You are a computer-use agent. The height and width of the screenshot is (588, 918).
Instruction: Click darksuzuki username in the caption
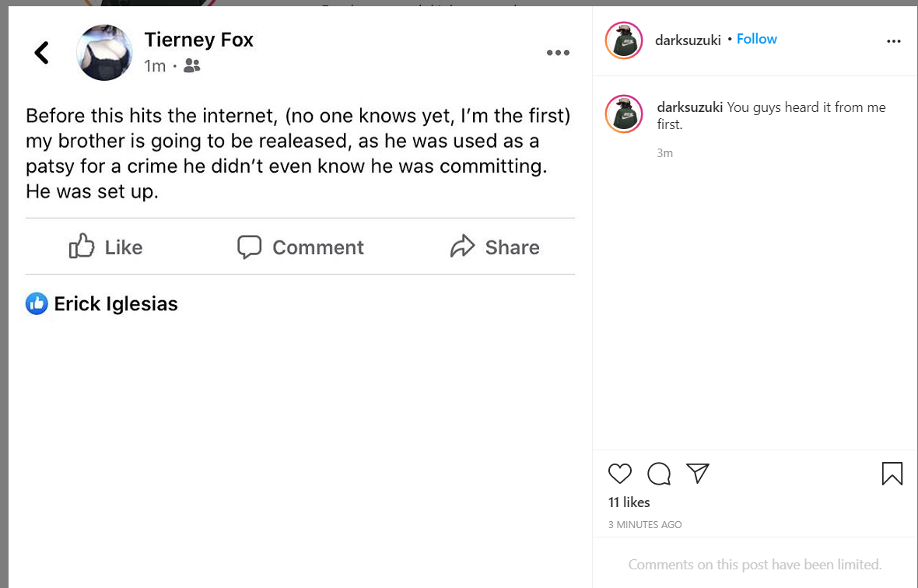click(690, 107)
